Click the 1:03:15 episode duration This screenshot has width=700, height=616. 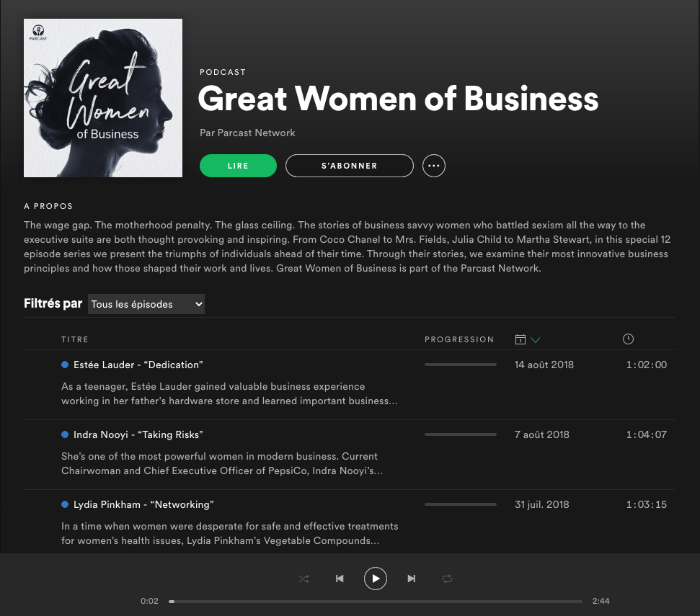[647, 504]
